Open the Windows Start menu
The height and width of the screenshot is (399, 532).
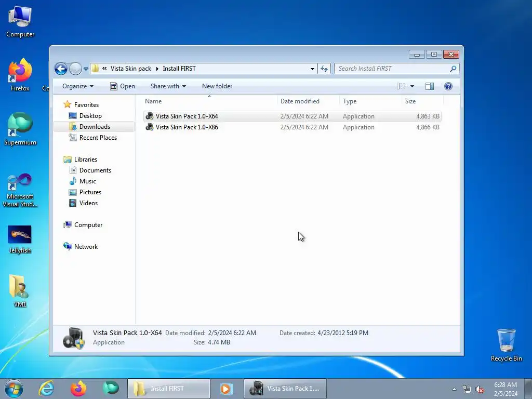[x=14, y=389]
